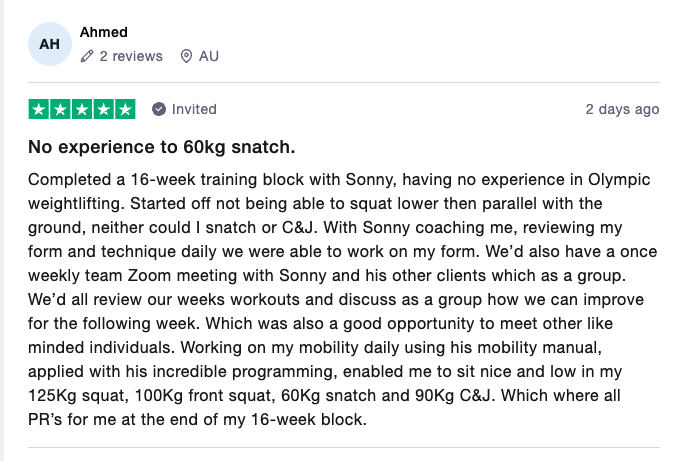681x461 pixels.
Task: Select the "2 reviews" count text
Action: (131, 56)
